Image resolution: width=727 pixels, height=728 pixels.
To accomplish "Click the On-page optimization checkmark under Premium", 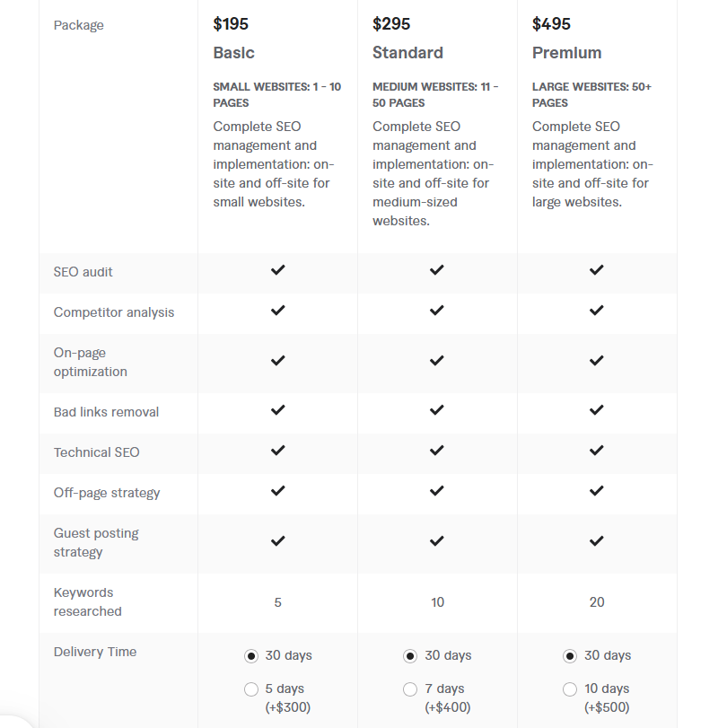I will (597, 360).
